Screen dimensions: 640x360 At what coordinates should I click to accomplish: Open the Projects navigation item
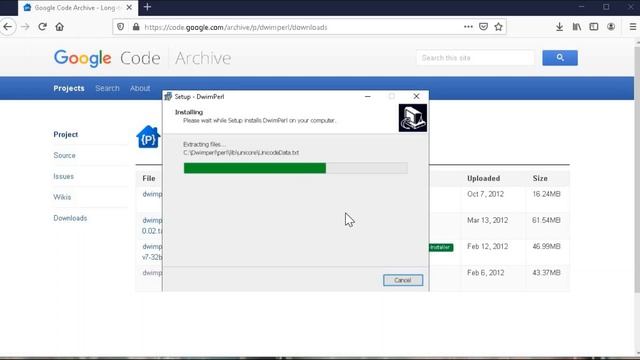(x=69, y=88)
